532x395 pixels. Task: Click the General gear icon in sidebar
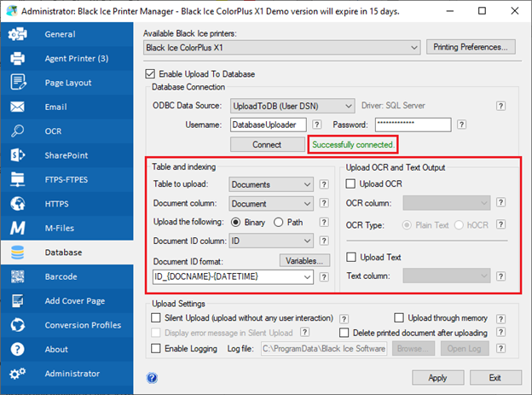(x=18, y=34)
